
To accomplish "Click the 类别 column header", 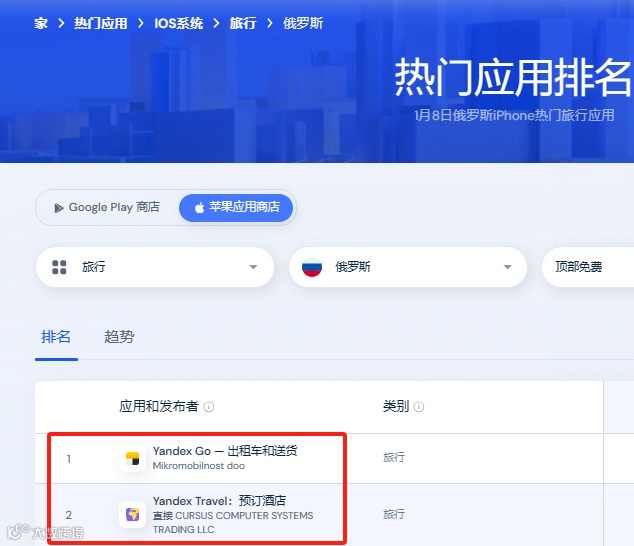I will (396, 406).
